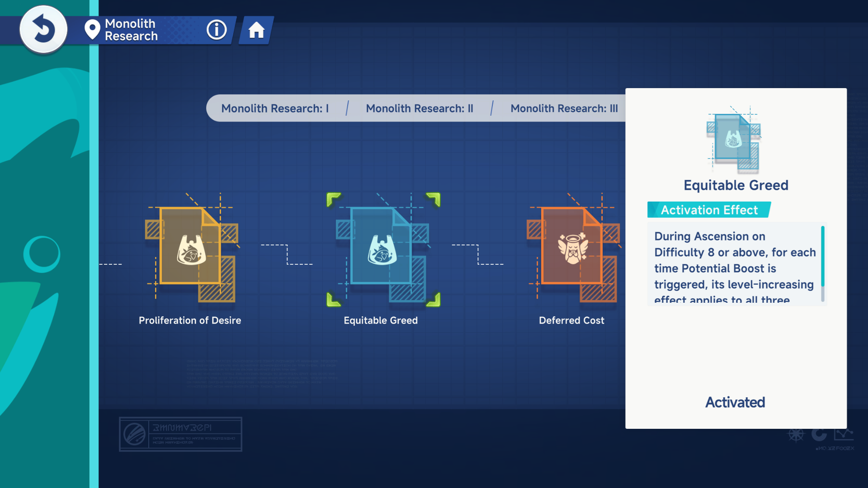
Task: Click the Deferred Cost label
Action: point(571,320)
